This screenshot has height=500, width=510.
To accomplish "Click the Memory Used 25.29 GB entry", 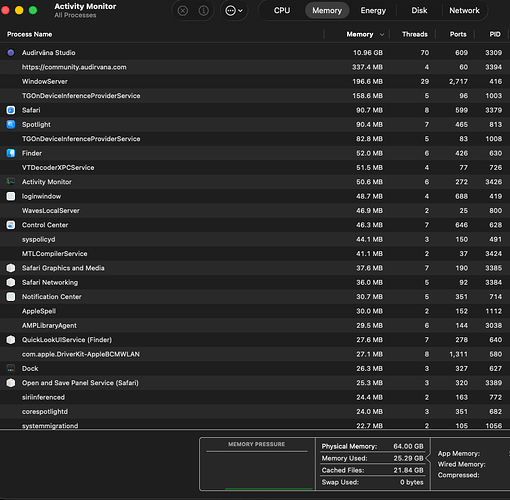I will coord(372,458).
